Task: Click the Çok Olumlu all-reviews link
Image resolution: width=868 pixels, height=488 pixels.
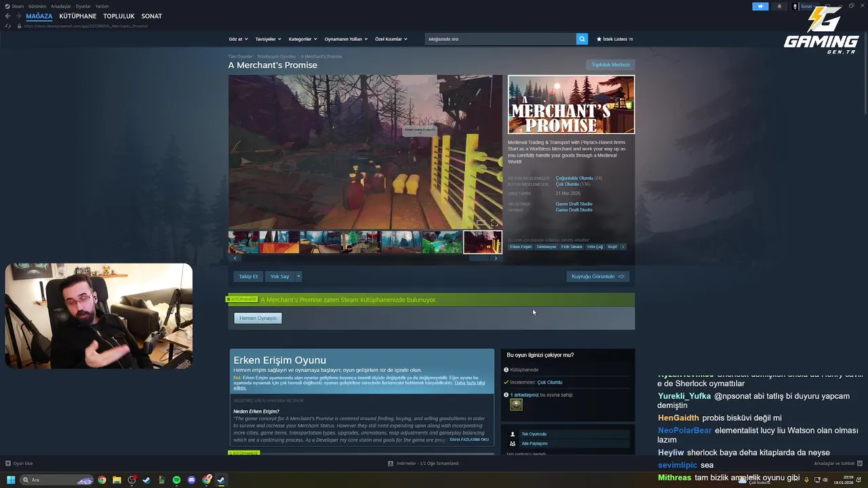Action: (x=567, y=184)
